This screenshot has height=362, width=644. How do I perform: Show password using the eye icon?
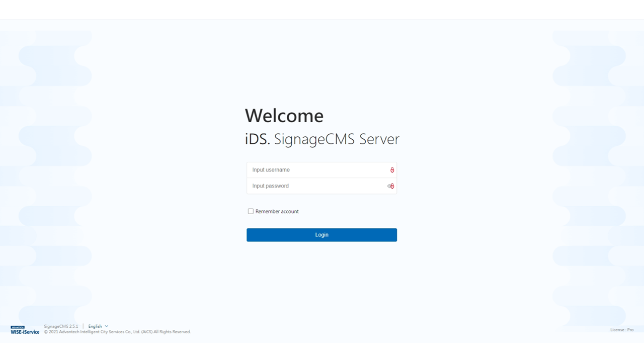point(389,186)
